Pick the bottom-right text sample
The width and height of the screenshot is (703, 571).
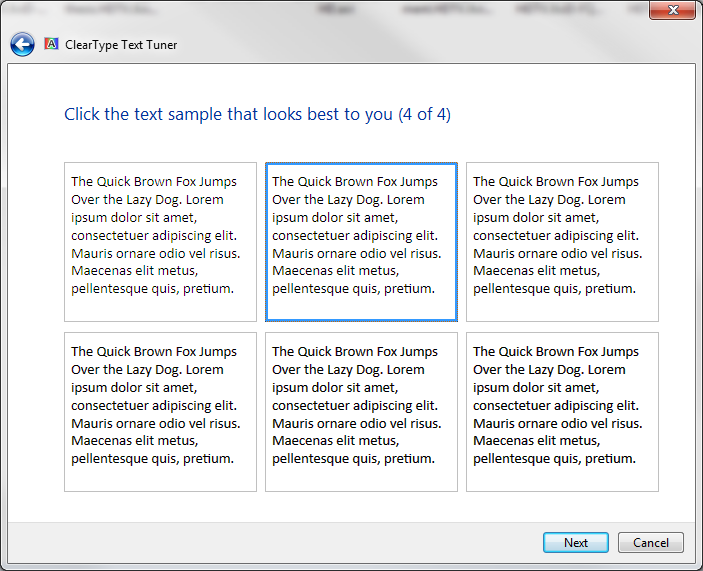click(562, 411)
